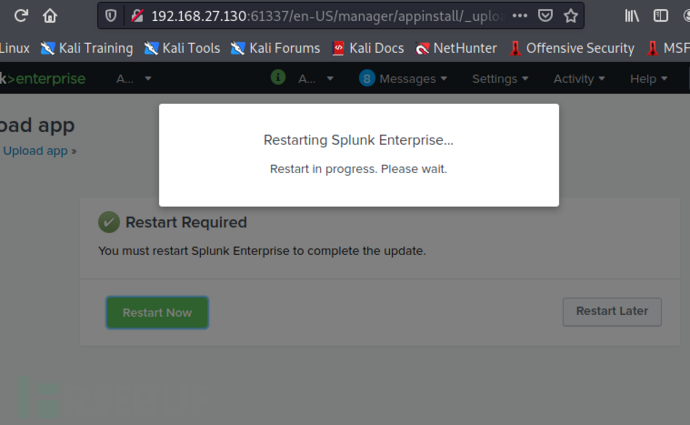Click 'You must restart Splunk Enterprise' message
This screenshot has width=690, height=425.
coord(262,251)
